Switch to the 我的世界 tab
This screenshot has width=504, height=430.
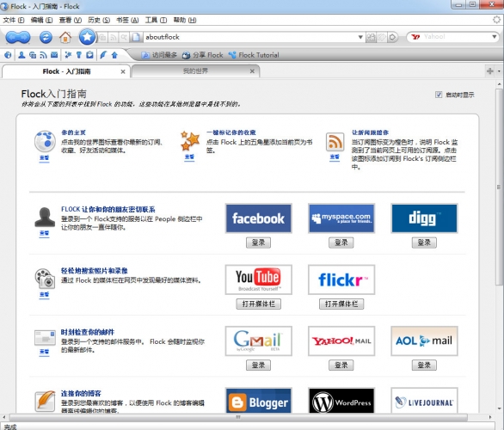coord(195,71)
